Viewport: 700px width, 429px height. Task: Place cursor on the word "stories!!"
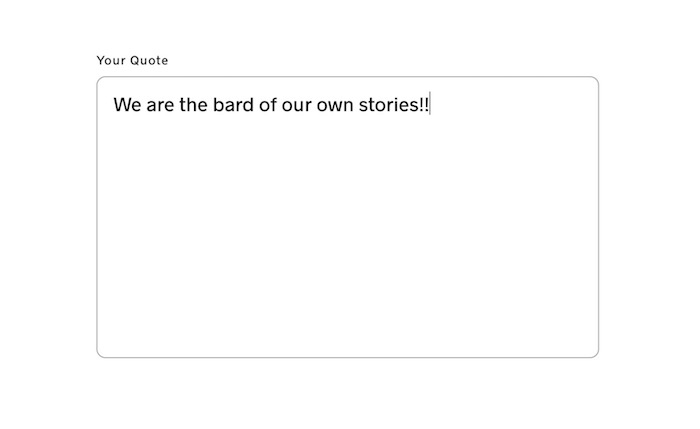[x=393, y=105]
